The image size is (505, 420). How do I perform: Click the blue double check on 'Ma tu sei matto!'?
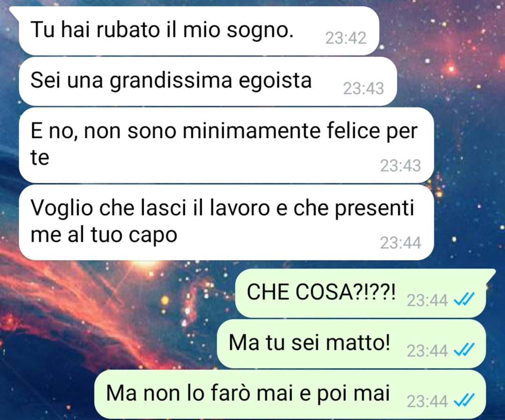[x=464, y=350]
